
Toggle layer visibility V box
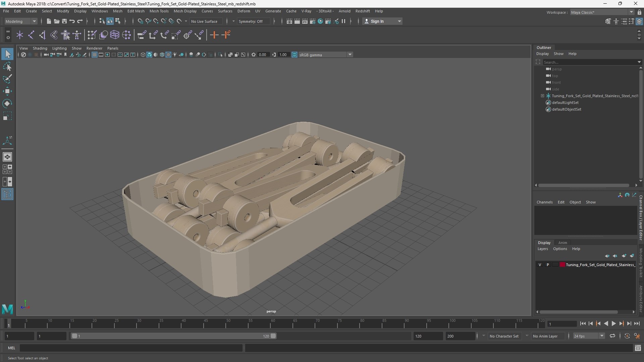click(540, 265)
